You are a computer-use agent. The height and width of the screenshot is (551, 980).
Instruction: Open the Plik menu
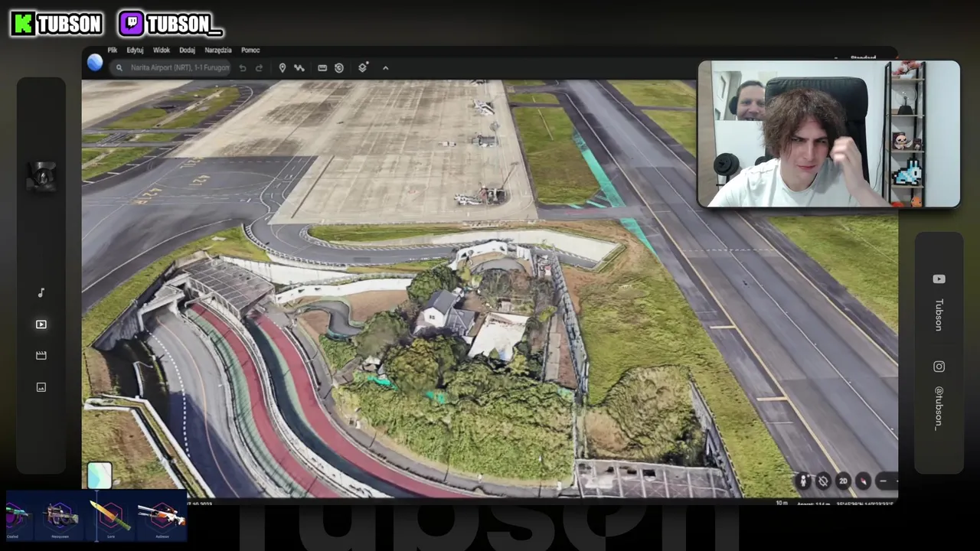pos(112,51)
